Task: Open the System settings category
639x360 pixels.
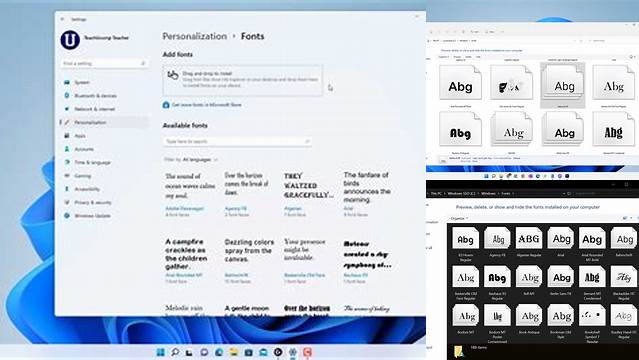Action: point(82,82)
